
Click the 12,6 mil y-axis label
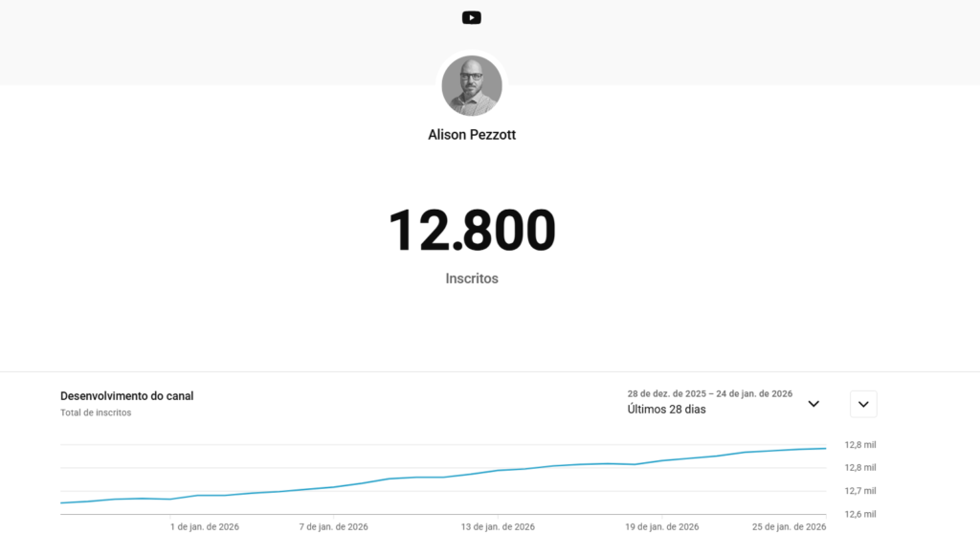coord(859,515)
